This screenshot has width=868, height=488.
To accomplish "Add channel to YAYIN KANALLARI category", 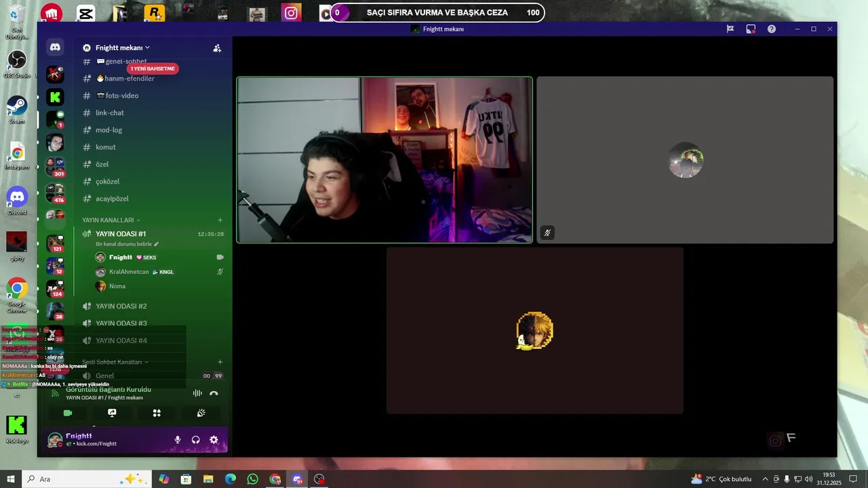I will (220, 220).
